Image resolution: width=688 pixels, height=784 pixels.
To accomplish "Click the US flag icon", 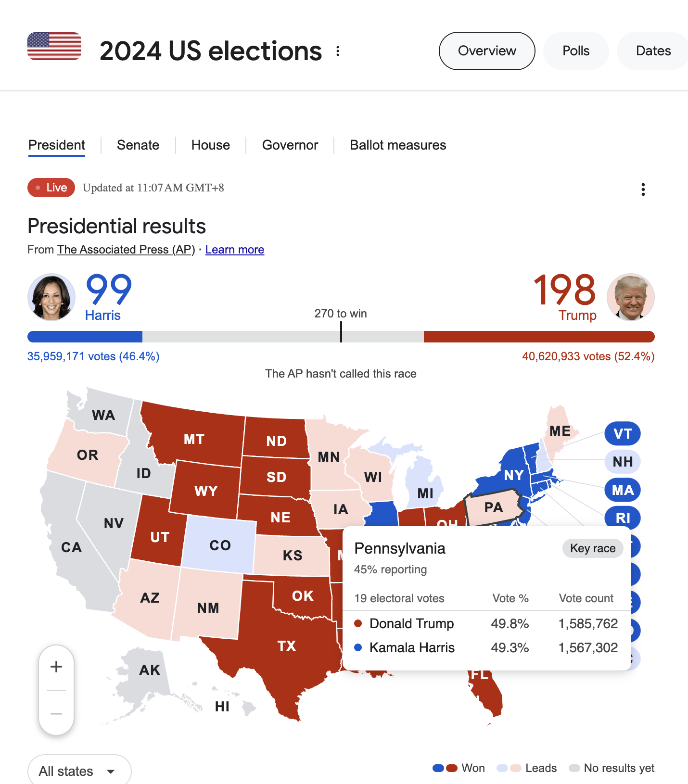I will 54,46.
